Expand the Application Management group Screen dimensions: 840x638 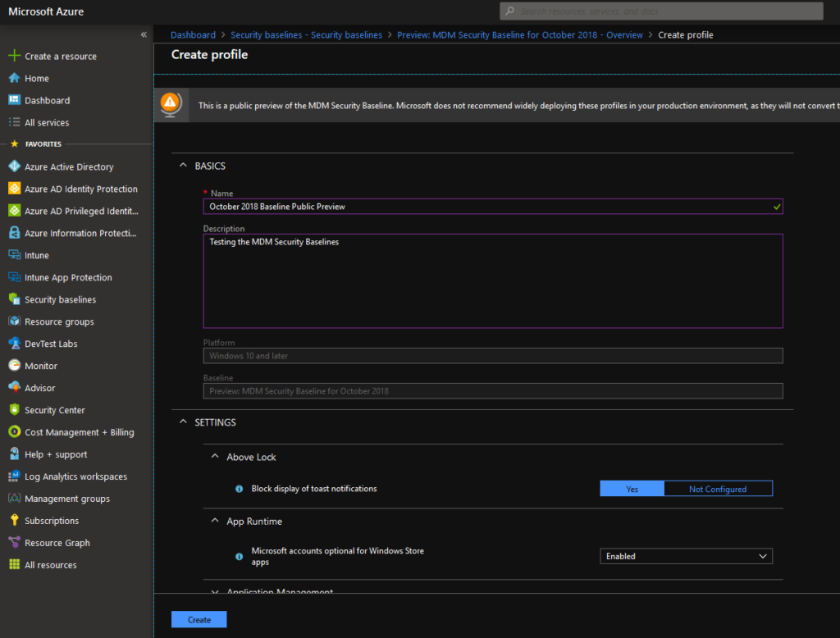pyautogui.click(x=215, y=591)
